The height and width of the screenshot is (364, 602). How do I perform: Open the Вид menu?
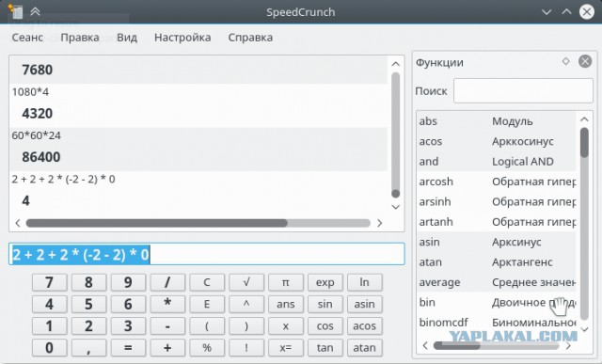pos(127,38)
